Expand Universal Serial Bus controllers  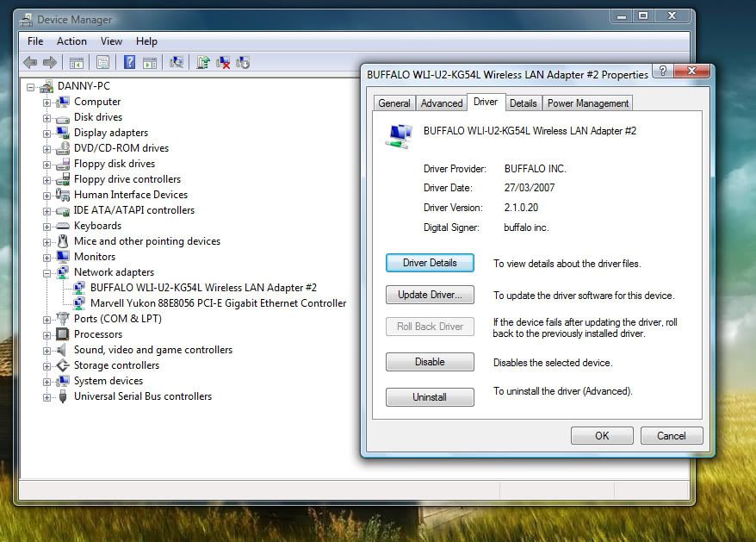click(x=47, y=396)
